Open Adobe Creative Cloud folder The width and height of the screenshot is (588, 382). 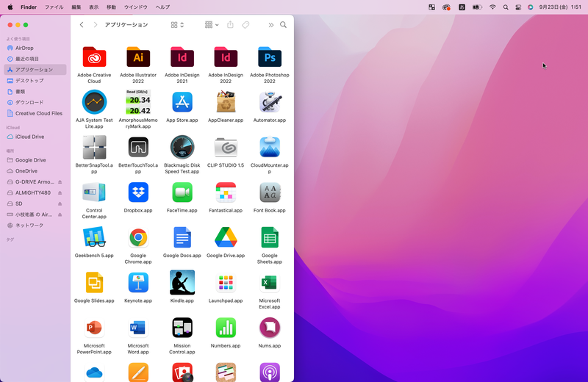coord(94,57)
